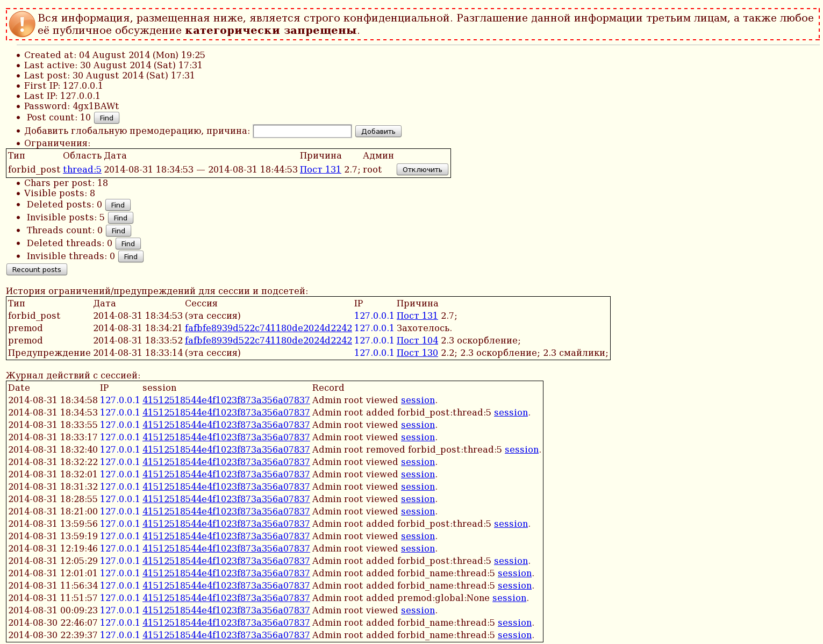This screenshot has height=644, width=823.
Task: Click the Журнал действий с сессией heading
Action: [x=73, y=375]
